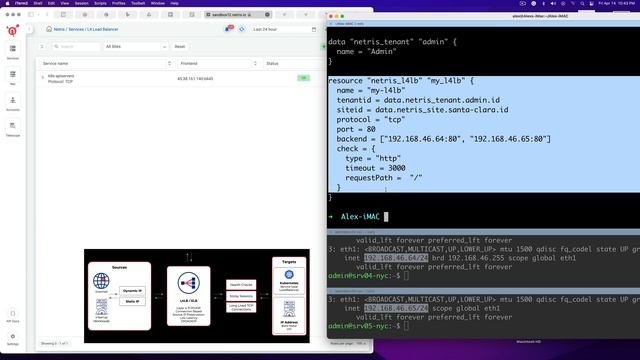Screen dimensions: 640x360
Task: Click the L4LB architecture diagram thumbnail
Action: pyautogui.click(x=197, y=296)
